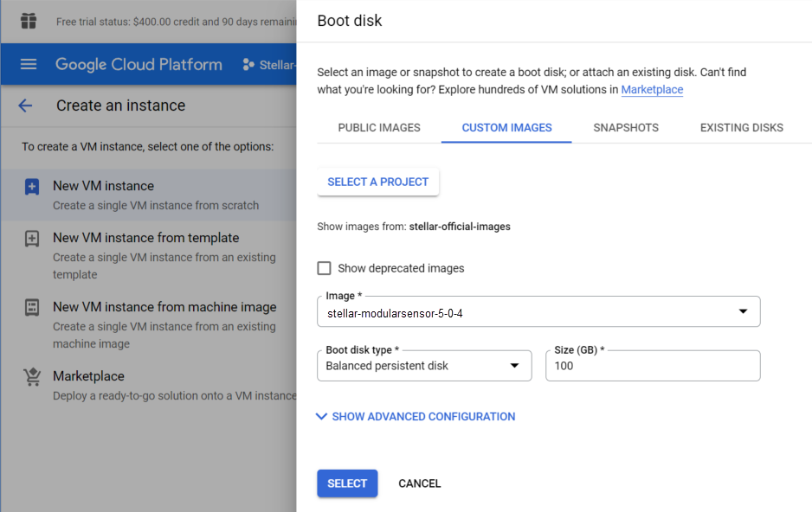Open the Boot disk type dropdown
The image size is (812, 512).
[x=424, y=365]
